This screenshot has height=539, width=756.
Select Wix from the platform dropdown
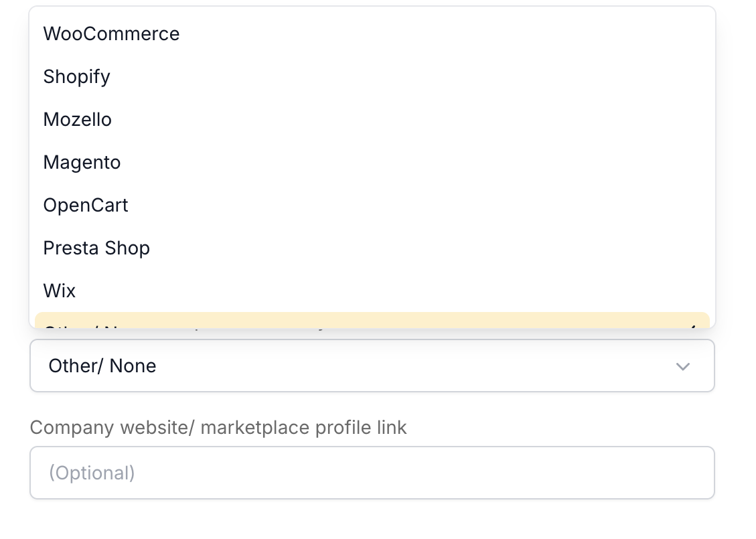click(59, 291)
